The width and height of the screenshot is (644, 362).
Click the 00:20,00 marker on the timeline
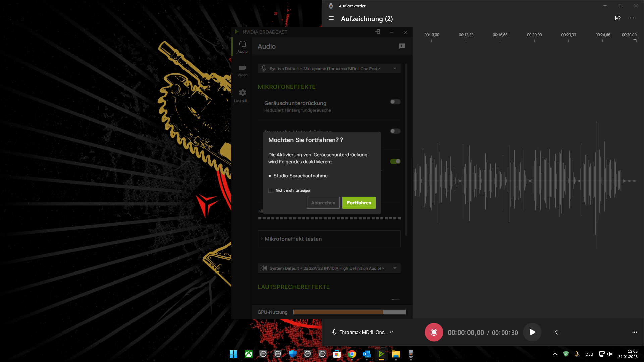click(534, 35)
